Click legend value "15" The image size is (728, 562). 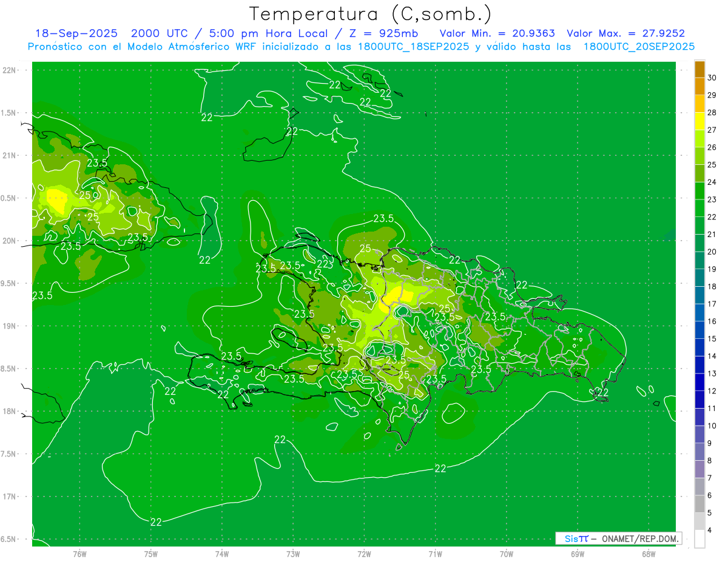click(712, 338)
